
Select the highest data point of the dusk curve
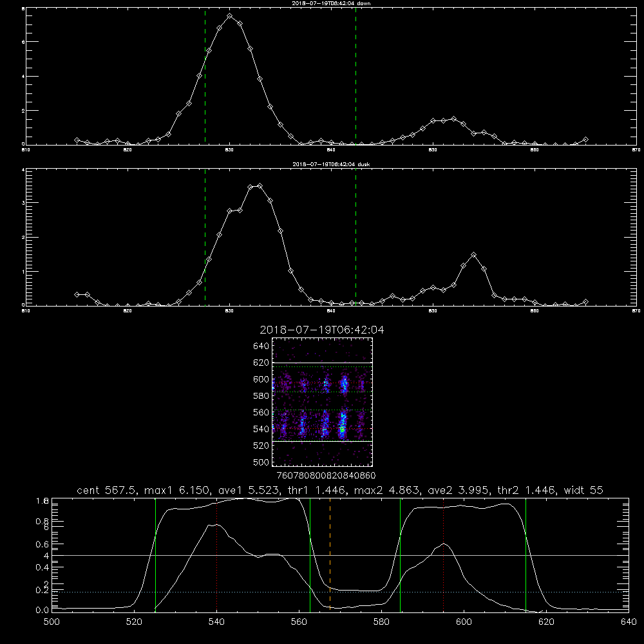pyautogui.click(x=260, y=186)
